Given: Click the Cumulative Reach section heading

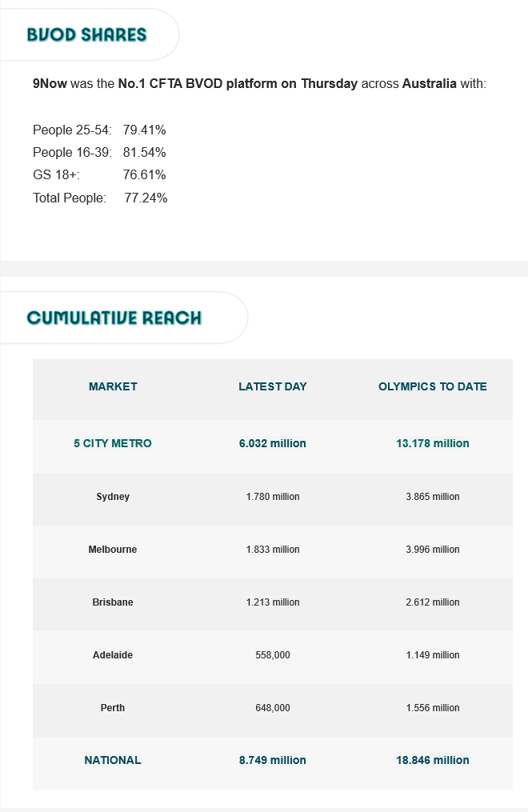Looking at the screenshot, I should 114,318.
